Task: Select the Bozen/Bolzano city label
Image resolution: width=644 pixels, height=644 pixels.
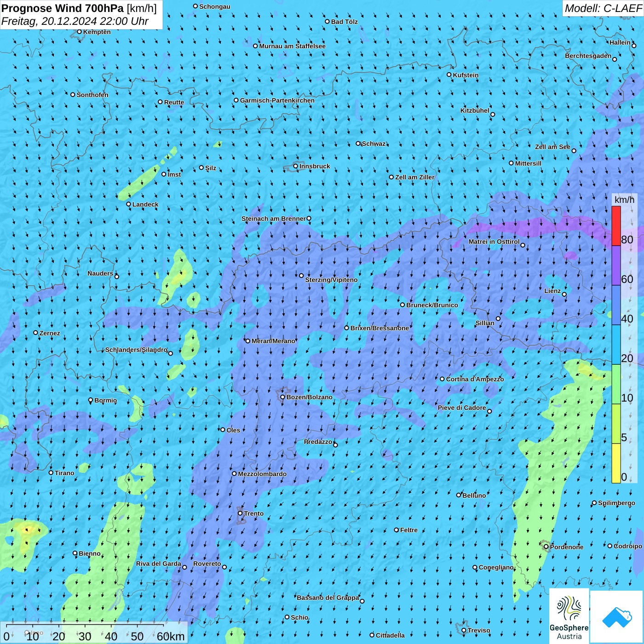Action: point(309,397)
